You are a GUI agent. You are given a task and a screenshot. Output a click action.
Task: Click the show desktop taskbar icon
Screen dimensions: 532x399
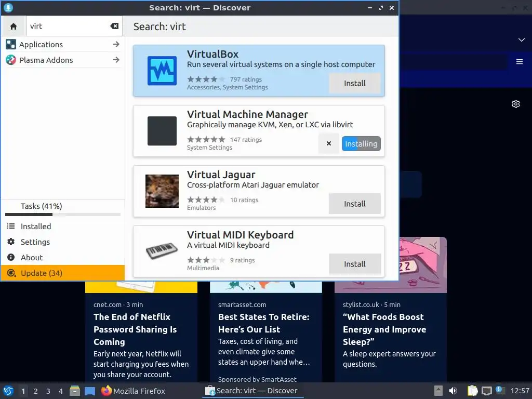90,391
